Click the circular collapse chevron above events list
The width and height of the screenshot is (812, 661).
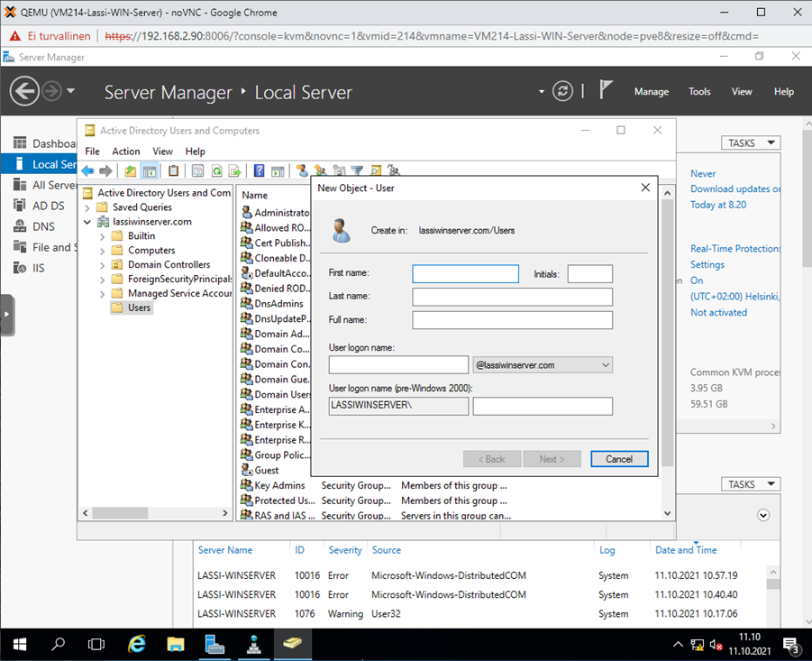[x=762, y=515]
